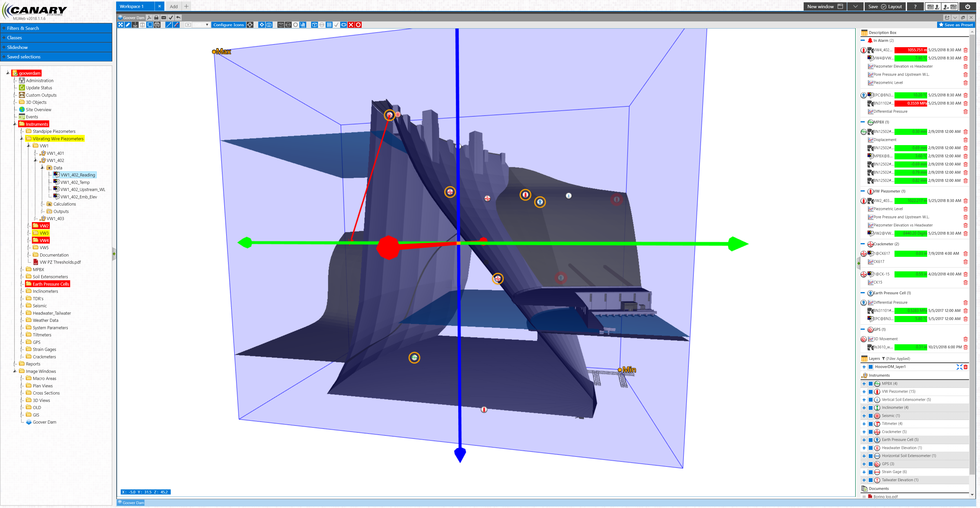Screen dimensions: 980x508
Task: Toggle MPBX layer checkbox
Action: (871, 384)
